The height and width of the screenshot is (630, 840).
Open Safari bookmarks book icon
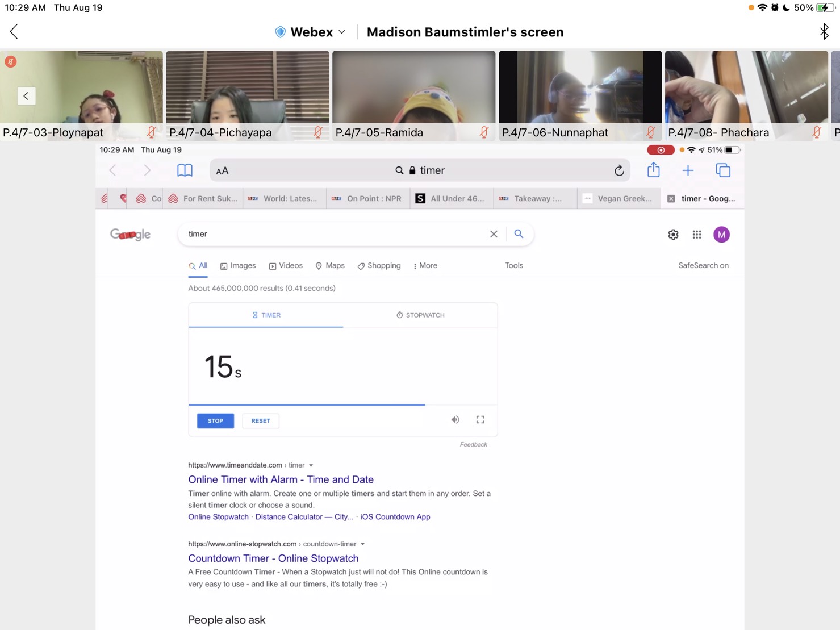tap(185, 170)
